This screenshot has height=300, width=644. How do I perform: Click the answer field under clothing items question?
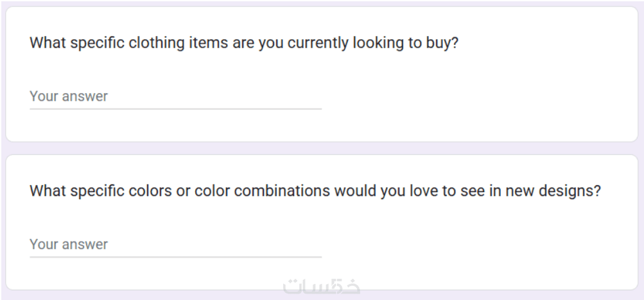pos(175,96)
